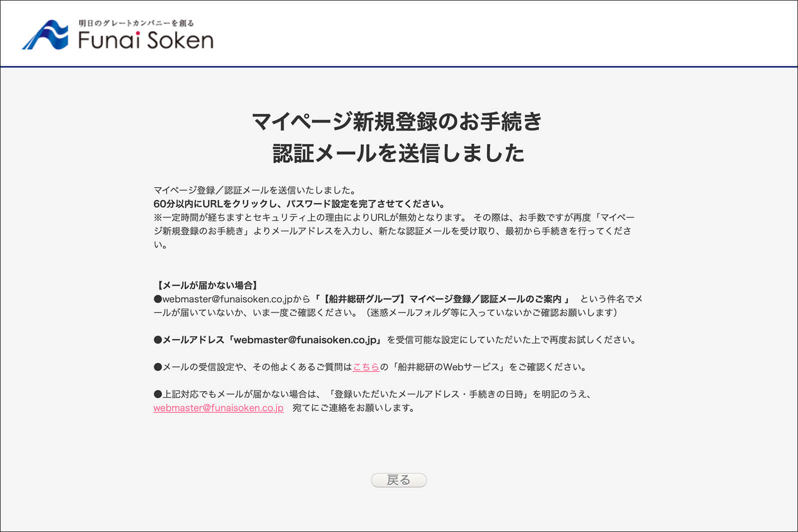Image resolution: width=798 pixels, height=532 pixels.
Task: Click the 【メールが届かない場合】 section title
Action: tap(207, 285)
